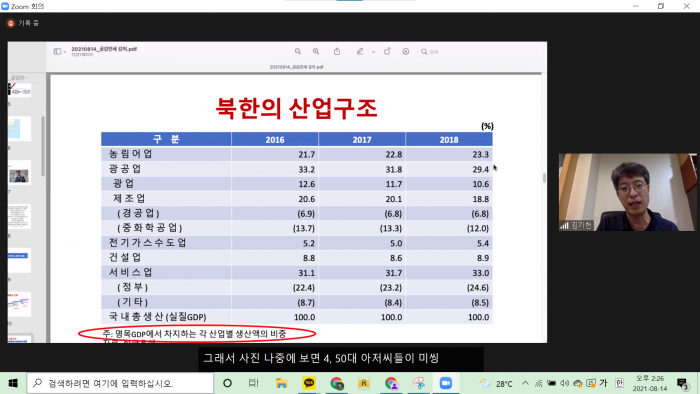Image resolution: width=700 pixels, height=394 pixels.
Task: Toggle the sidebar view button
Action: (57, 52)
